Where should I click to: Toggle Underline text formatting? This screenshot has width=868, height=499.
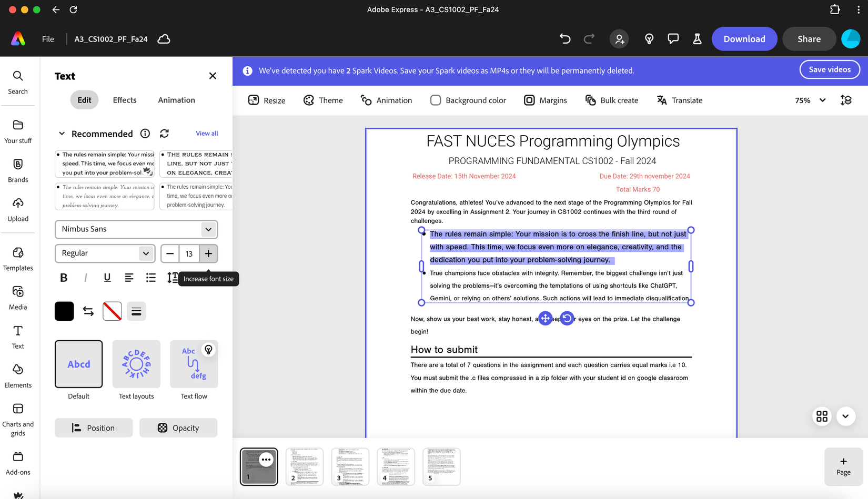(107, 278)
